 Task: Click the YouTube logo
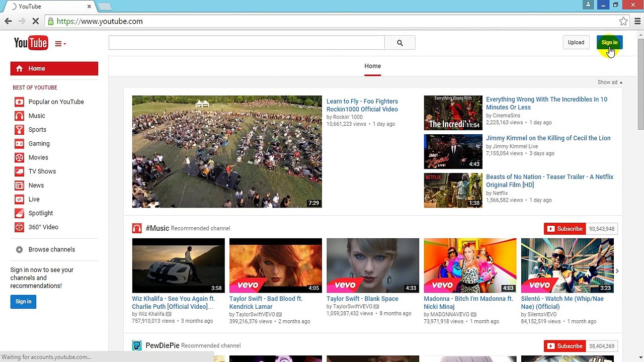(31, 43)
